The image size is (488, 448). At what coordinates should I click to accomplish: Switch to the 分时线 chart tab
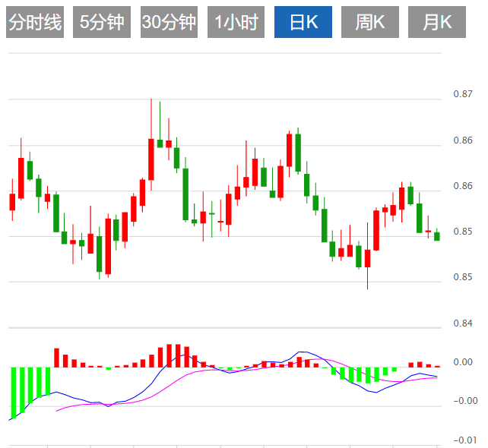[35, 22]
